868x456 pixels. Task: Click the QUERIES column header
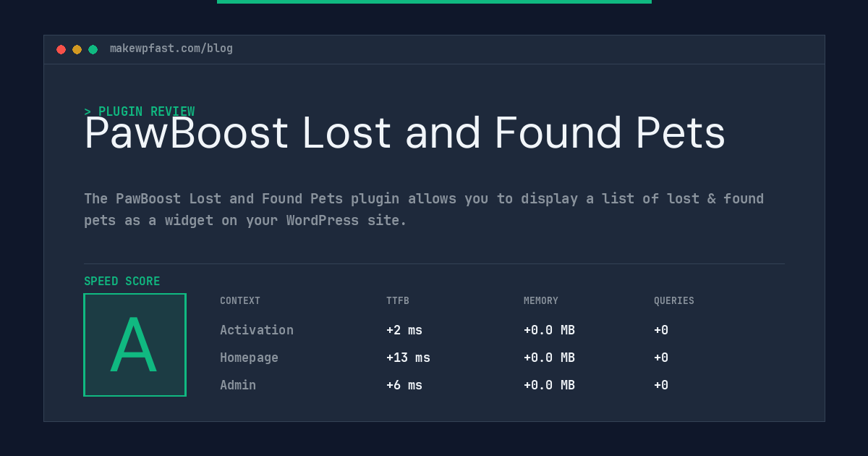click(674, 301)
